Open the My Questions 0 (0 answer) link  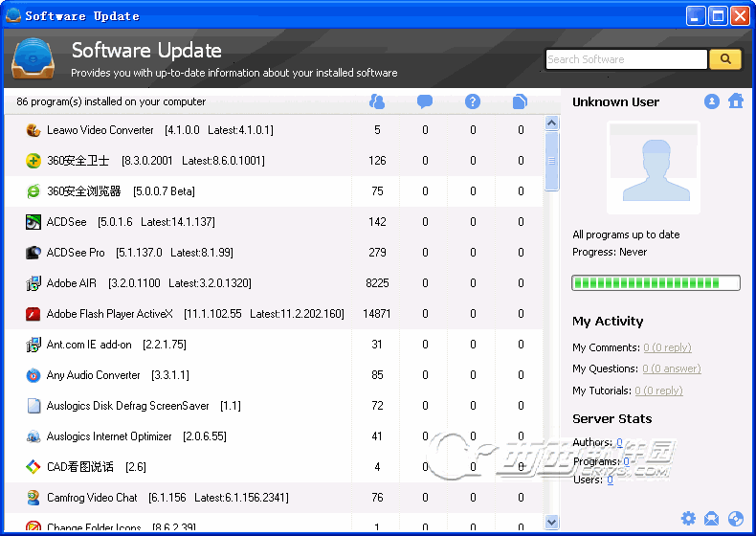click(671, 368)
